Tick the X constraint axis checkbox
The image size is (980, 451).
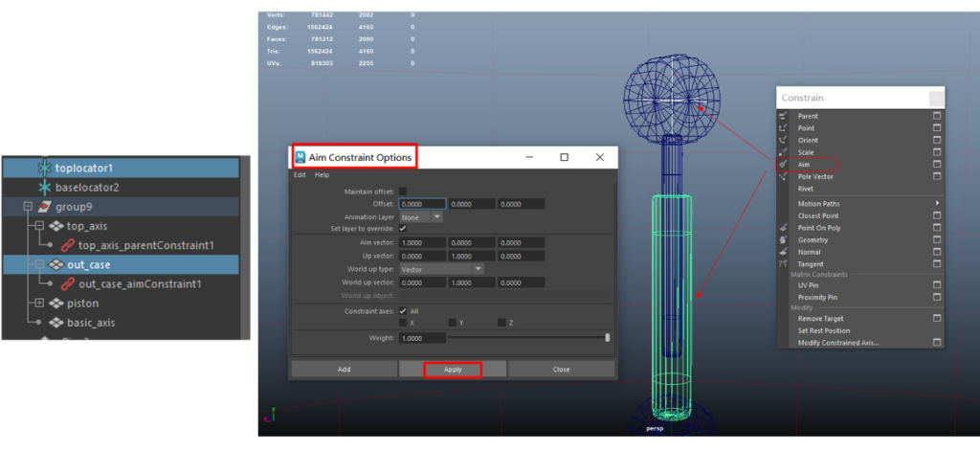point(403,323)
